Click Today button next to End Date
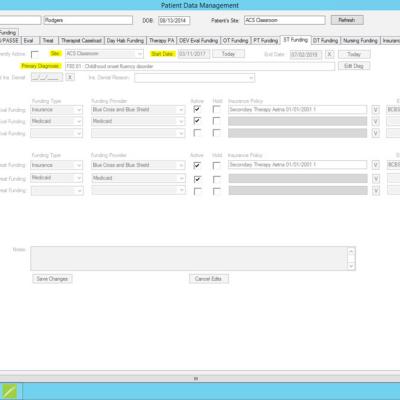The width and height of the screenshot is (400, 400). (354, 54)
